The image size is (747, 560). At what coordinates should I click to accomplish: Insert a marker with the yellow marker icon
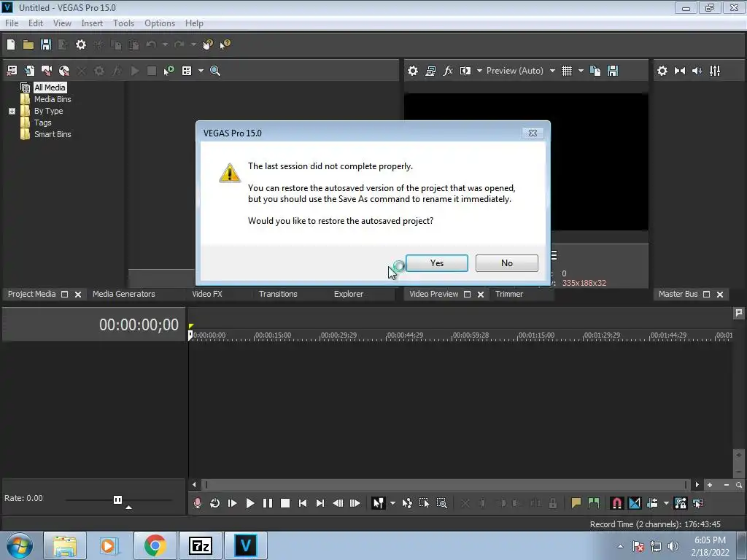[576, 503]
